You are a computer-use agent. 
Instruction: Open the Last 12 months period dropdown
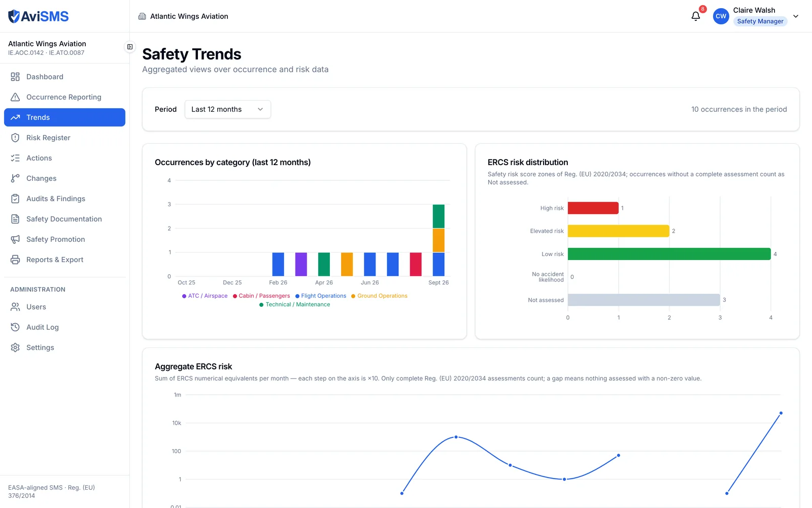click(227, 109)
